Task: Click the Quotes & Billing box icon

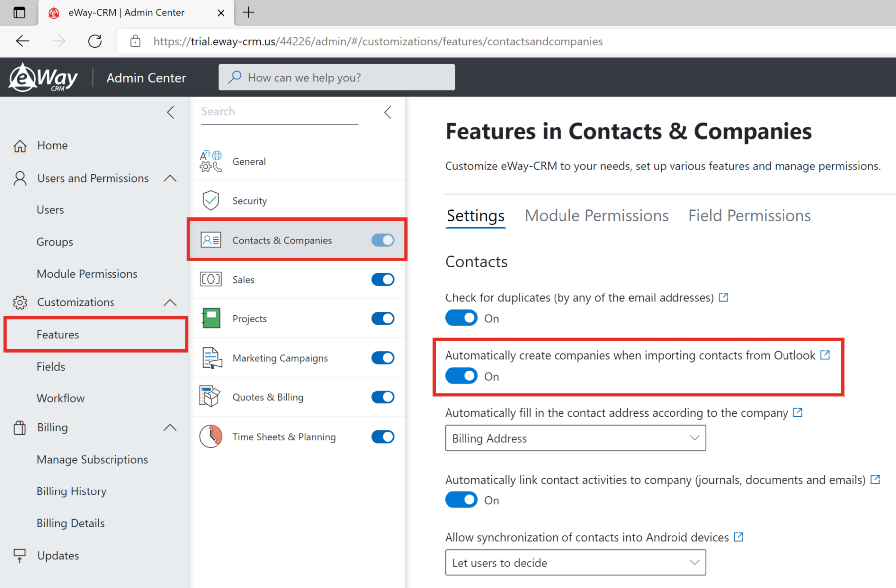Action: 210,396
